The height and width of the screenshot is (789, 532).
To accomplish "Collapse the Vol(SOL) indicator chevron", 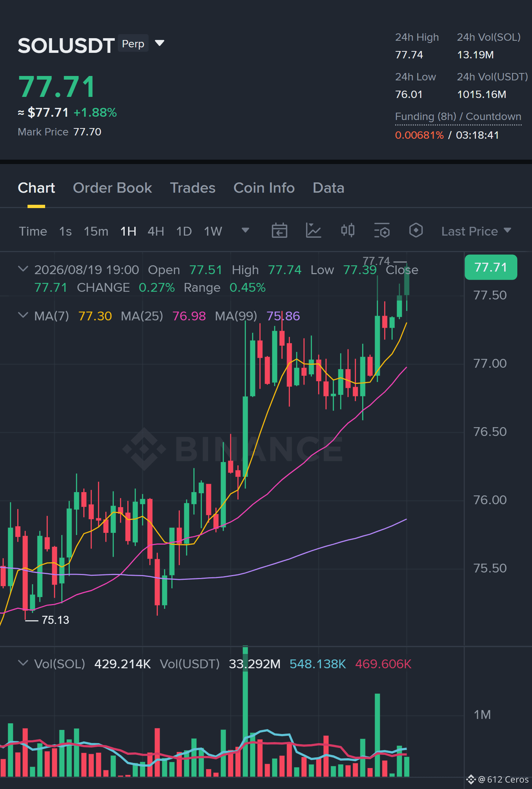I will tap(23, 663).
